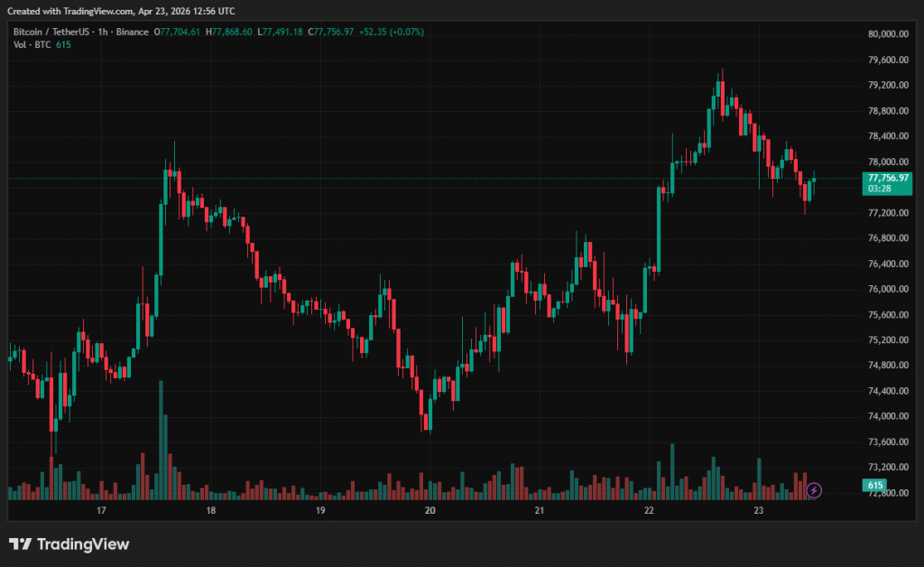Click the Created with TradingView.com header text
Image resolution: width=924 pixels, height=567 pixels.
(122, 11)
